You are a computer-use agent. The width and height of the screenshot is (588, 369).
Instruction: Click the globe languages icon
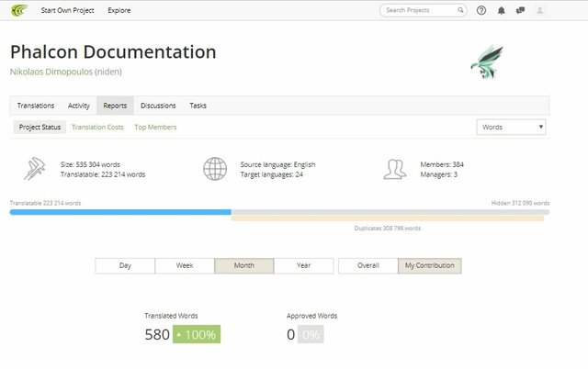(x=215, y=169)
